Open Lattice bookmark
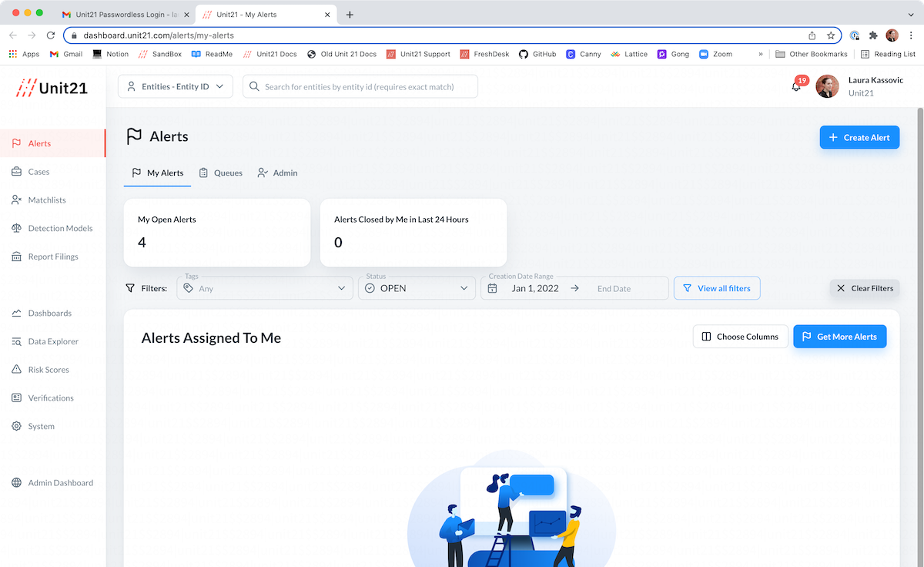This screenshot has height=567, width=924. 629,54
